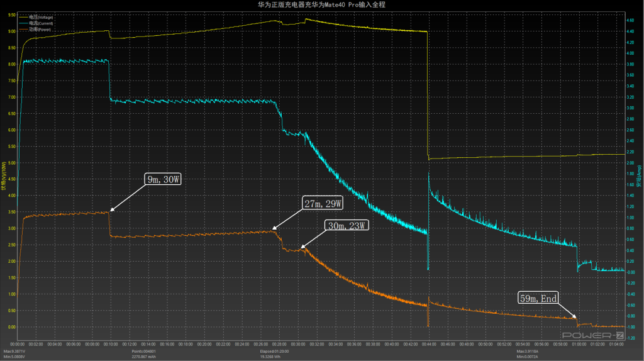Click the 电压(Voltage) legend entry
Image resolution: width=644 pixels, height=361 pixels.
[x=35, y=17]
